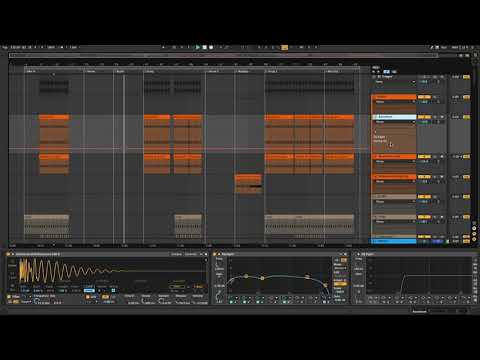The image size is (480, 360).
Task: Arm the highlighted track for recording
Action: pos(442,117)
